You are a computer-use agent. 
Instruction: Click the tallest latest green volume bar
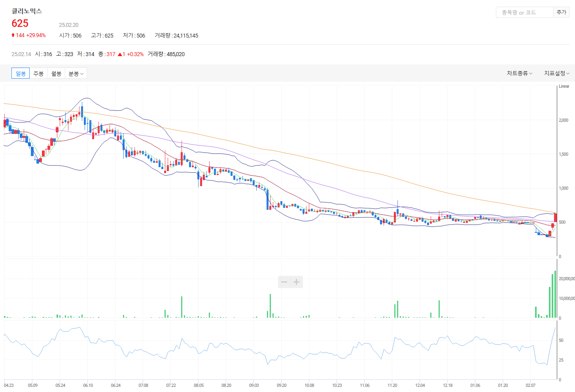coord(555,294)
